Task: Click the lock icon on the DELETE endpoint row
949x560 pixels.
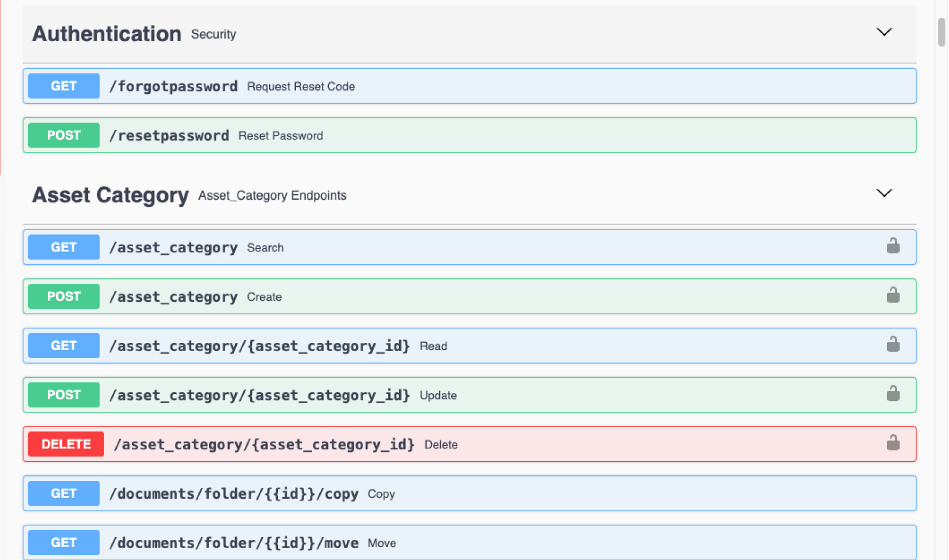Action: tap(893, 442)
